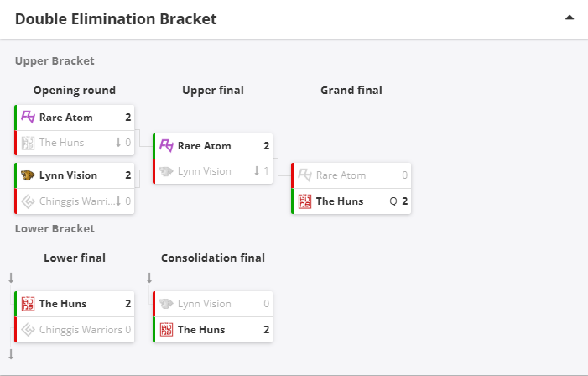Click The Huns winning score in grand final

point(404,201)
